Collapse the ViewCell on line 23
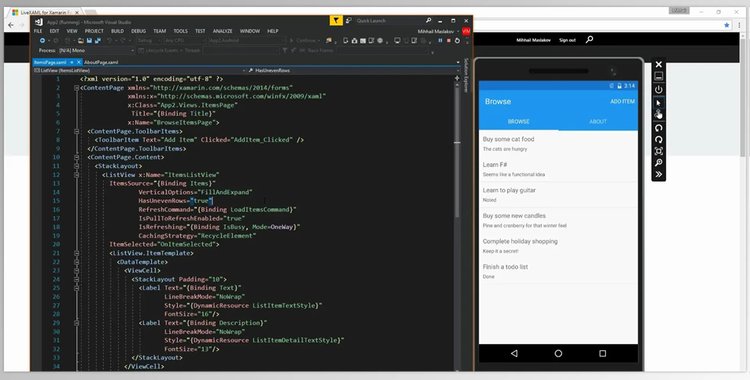750x380 pixels. pyautogui.click(x=77, y=270)
